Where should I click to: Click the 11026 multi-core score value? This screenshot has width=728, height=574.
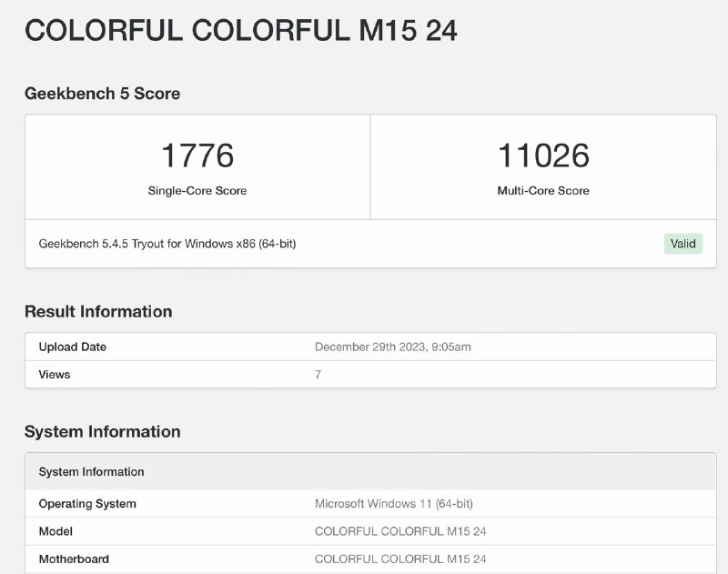(543, 155)
